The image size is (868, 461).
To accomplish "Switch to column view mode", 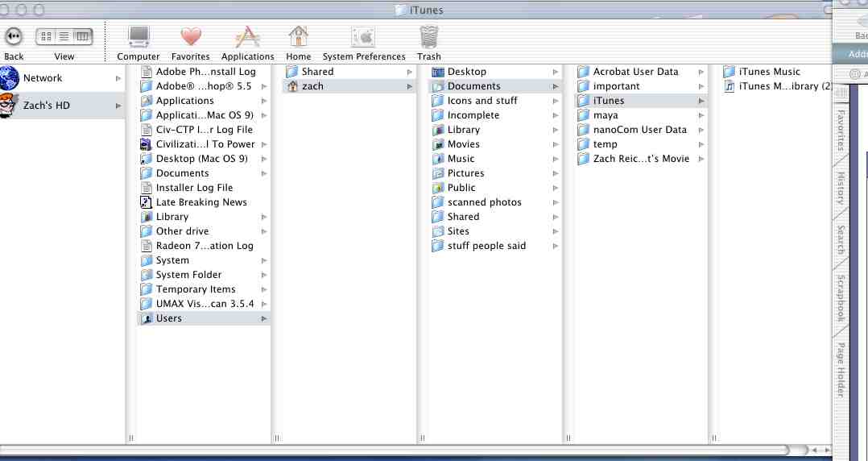I will coord(82,36).
